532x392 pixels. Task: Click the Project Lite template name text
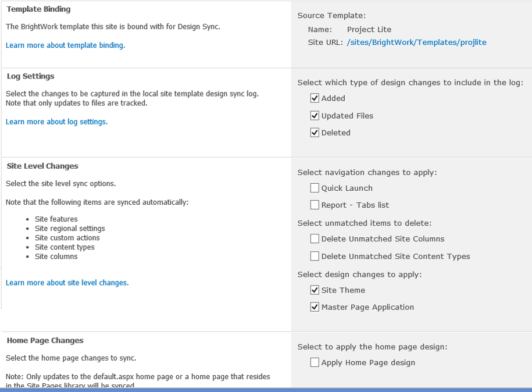click(369, 30)
